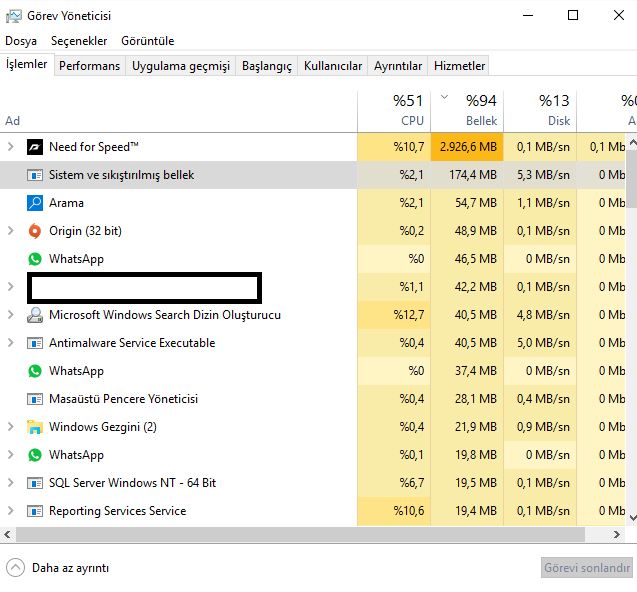Switch to the Hizmetler tab
Screen dimensions: 637x592
click(x=459, y=66)
